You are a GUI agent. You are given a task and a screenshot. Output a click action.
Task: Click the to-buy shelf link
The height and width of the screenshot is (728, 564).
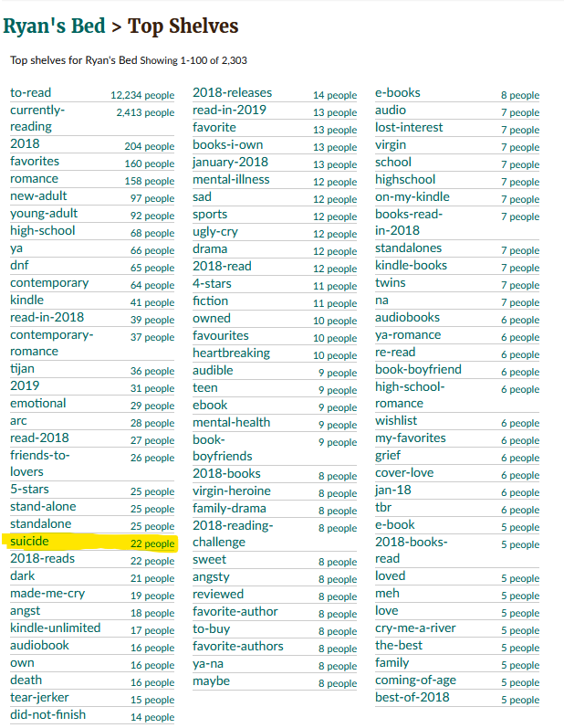212,629
